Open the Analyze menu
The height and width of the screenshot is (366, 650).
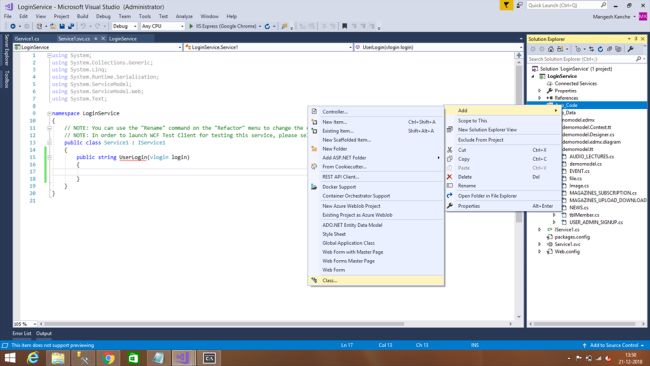tap(184, 16)
